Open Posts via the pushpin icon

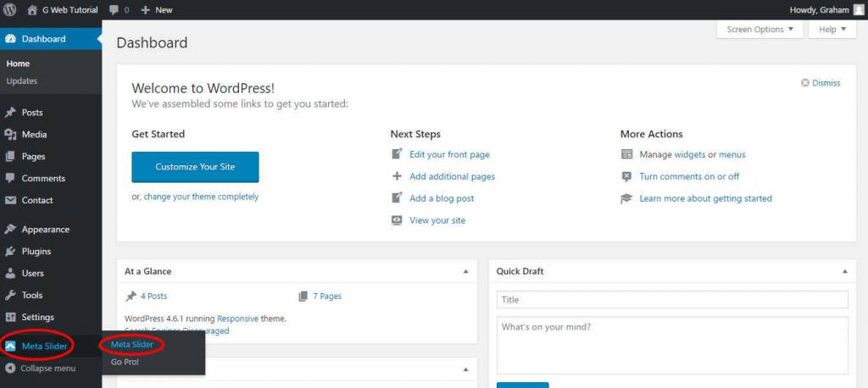(10, 113)
